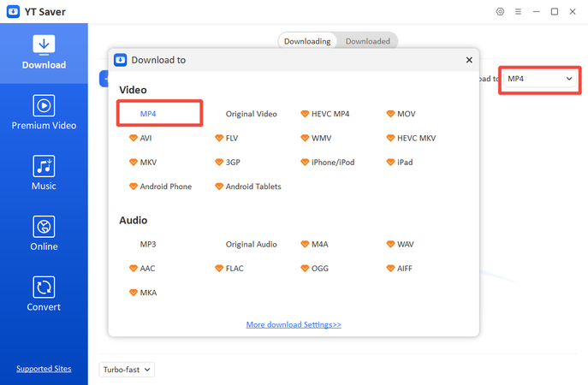Pick MKV video format

[x=143, y=163]
